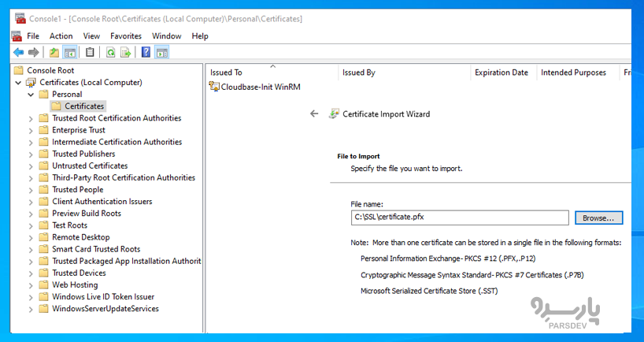Open the Window menu
Viewport: 644px width, 342px height.
point(166,36)
